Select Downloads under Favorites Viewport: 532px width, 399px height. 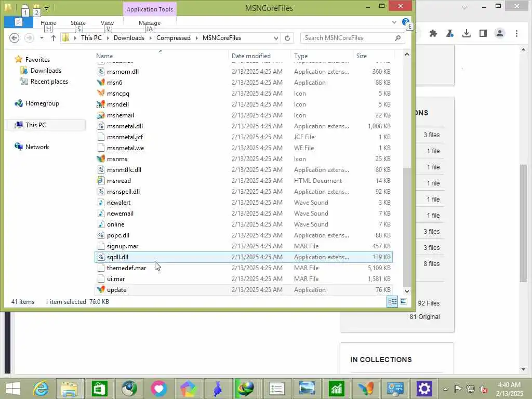(x=46, y=71)
